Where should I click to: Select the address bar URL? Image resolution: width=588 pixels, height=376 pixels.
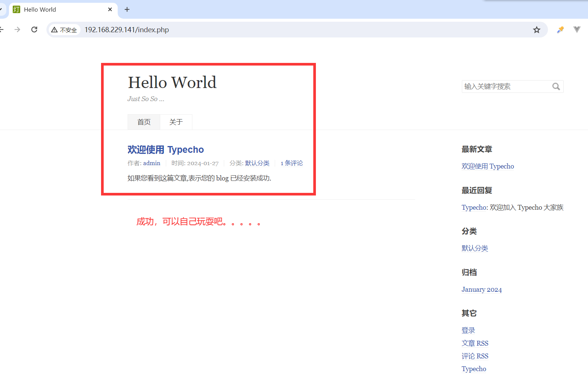[x=127, y=30]
